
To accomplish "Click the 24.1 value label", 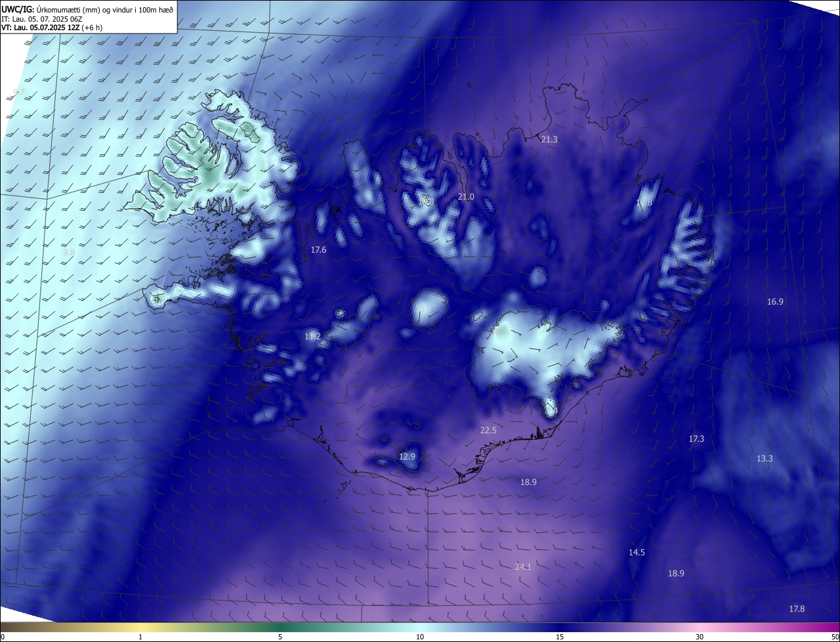I will pos(523,567).
